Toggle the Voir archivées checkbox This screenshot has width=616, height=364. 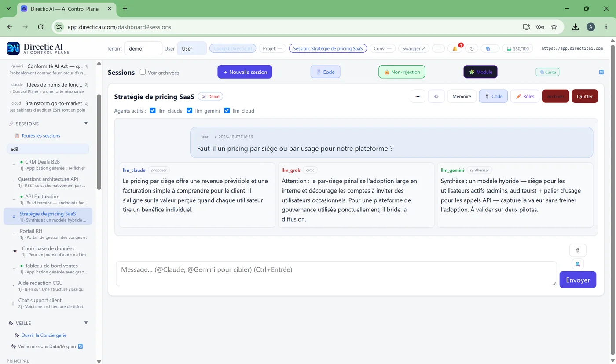(143, 72)
